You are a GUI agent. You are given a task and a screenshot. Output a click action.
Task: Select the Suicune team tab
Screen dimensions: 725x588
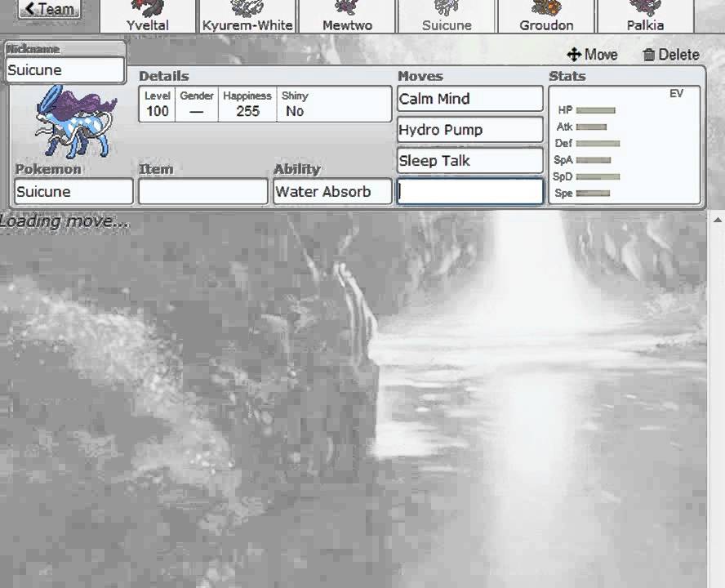[x=447, y=16]
